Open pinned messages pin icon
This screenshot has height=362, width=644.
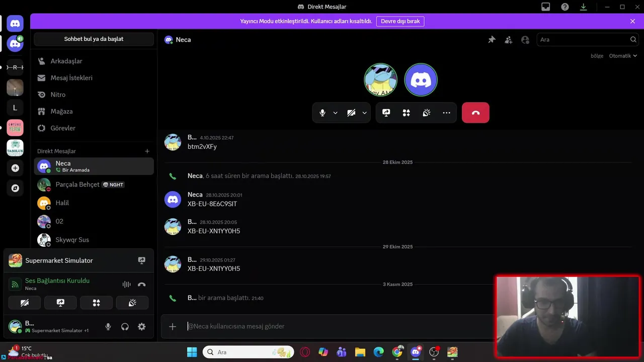[492, 40]
